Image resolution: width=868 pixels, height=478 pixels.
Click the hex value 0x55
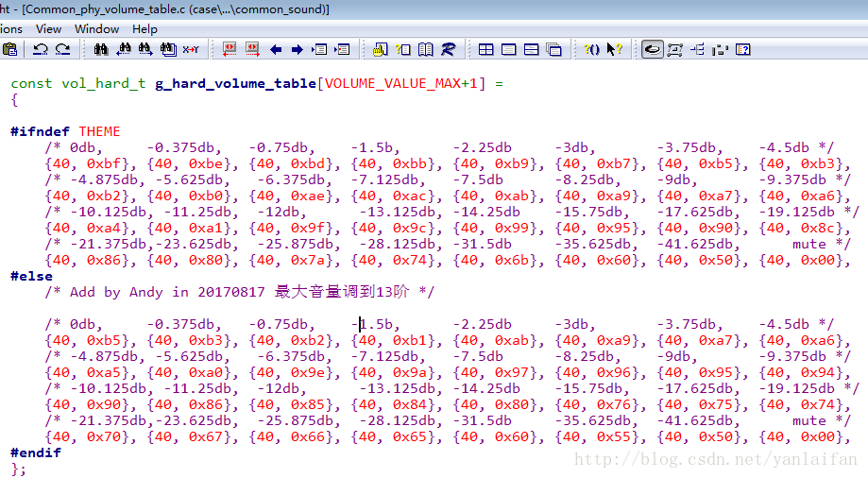point(613,437)
